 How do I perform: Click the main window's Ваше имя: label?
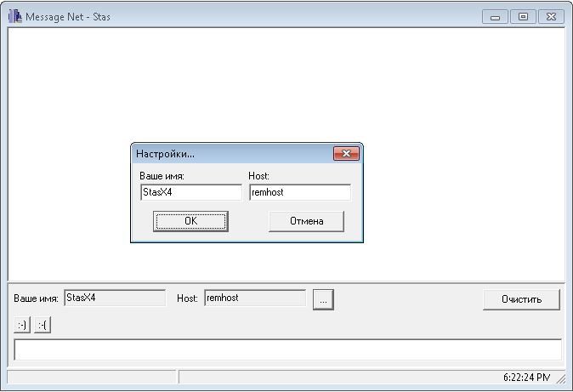[37, 298]
